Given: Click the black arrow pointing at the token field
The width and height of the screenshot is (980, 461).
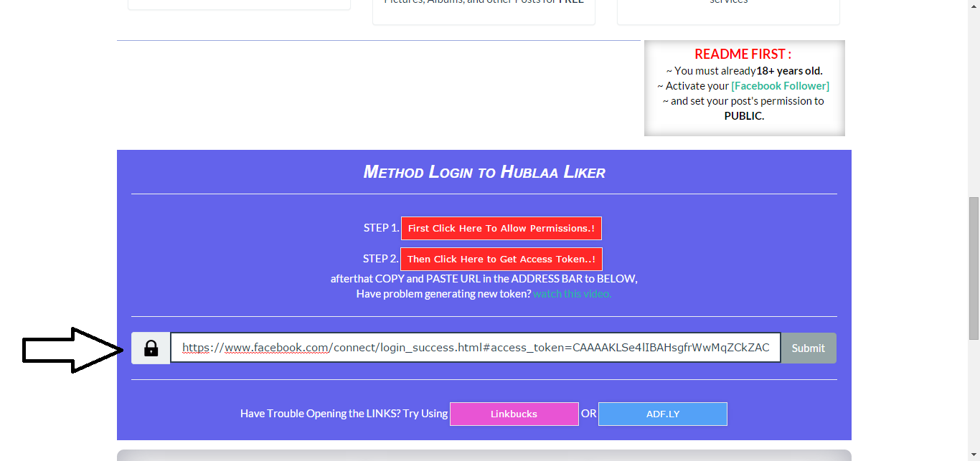Looking at the screenshot, I should [x=72, y=349].
